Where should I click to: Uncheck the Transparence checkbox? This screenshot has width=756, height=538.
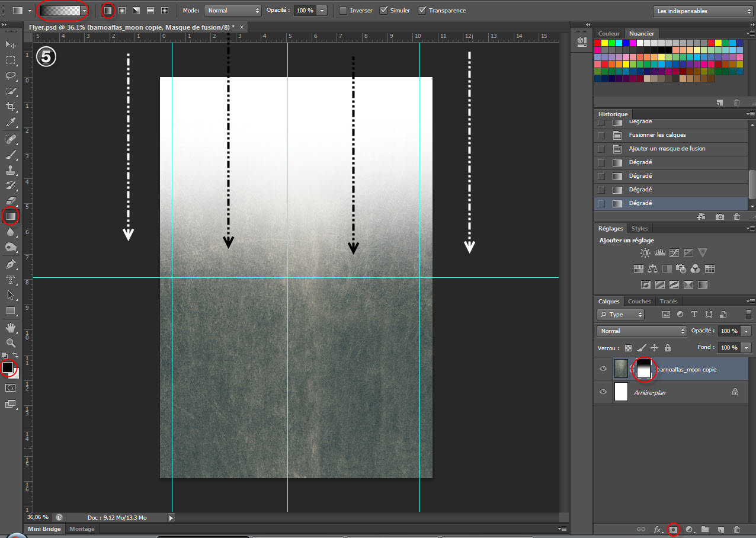pyautogui.click(x=422, y=11)
